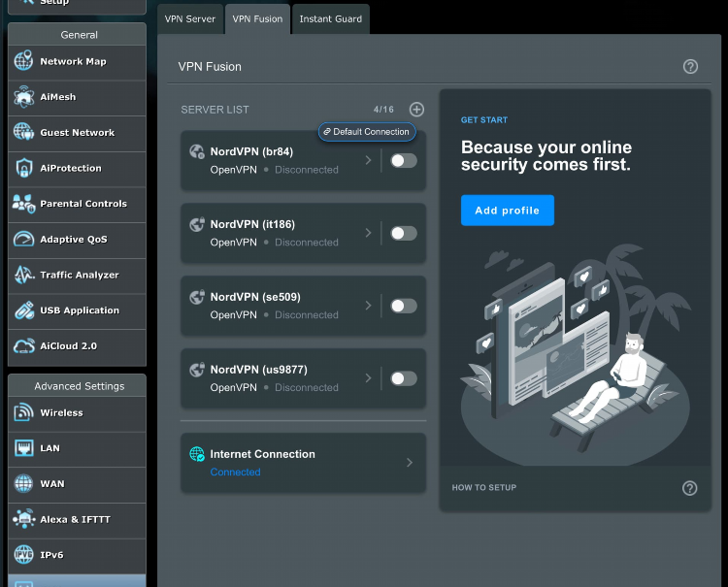Click the NordVPN (it186) server name
Viewport: 728px width, 587px height.
click(x=252, y=224)
